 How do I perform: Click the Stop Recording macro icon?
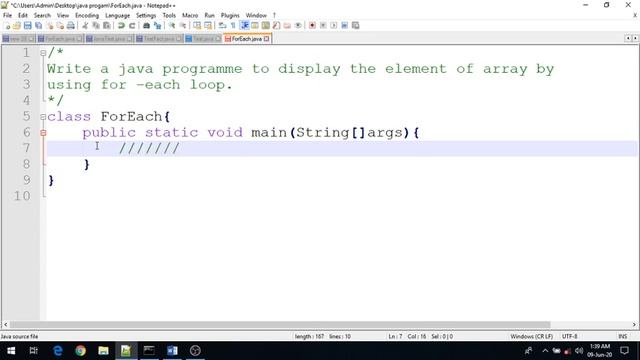(x=323, y=26)
